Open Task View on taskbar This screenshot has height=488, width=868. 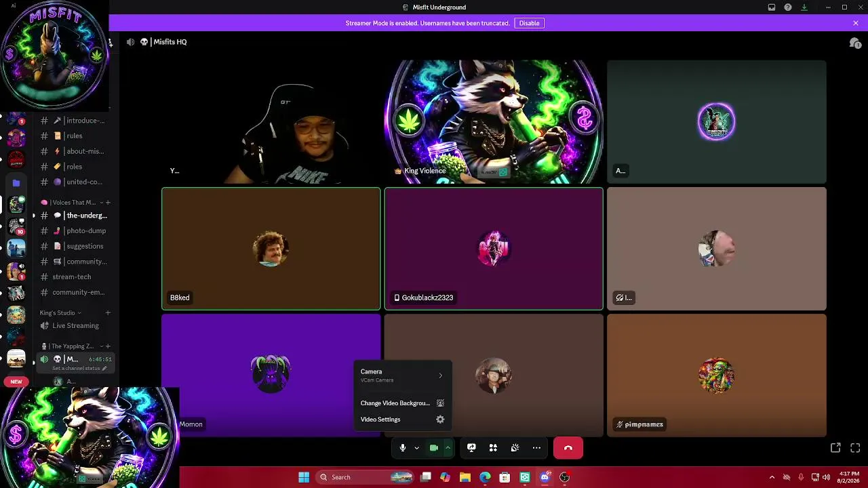point(426,477)
